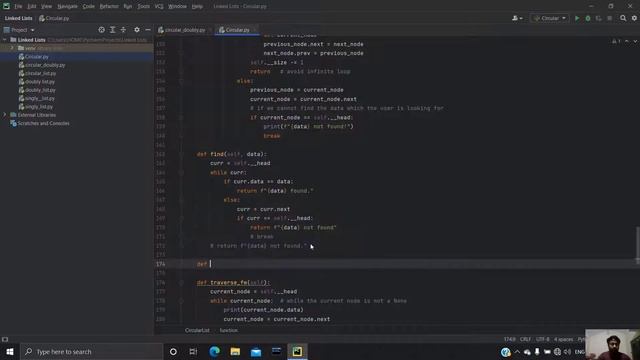Open the Mail app from the taskbar
This screenshot has width=640, height=360.
[x=256, y=351]
